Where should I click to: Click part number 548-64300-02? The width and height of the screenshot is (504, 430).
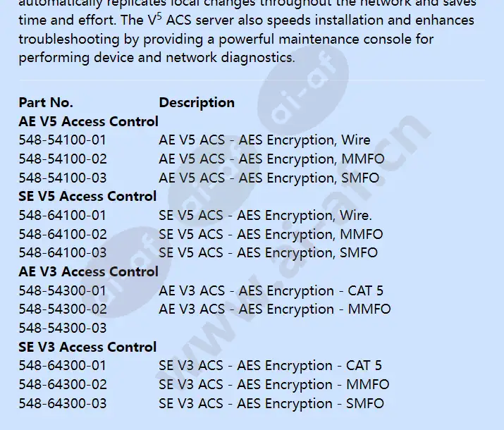point(63,385)
